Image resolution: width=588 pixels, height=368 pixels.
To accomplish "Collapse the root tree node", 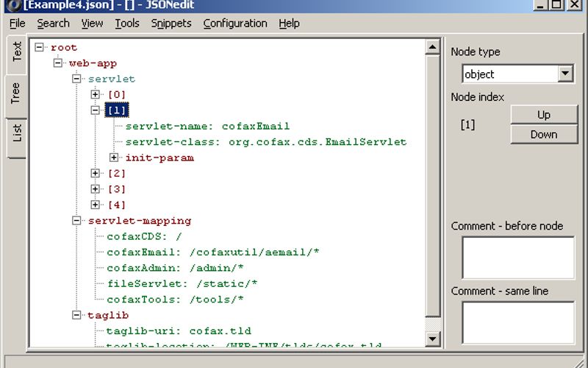I will (40, 48).
